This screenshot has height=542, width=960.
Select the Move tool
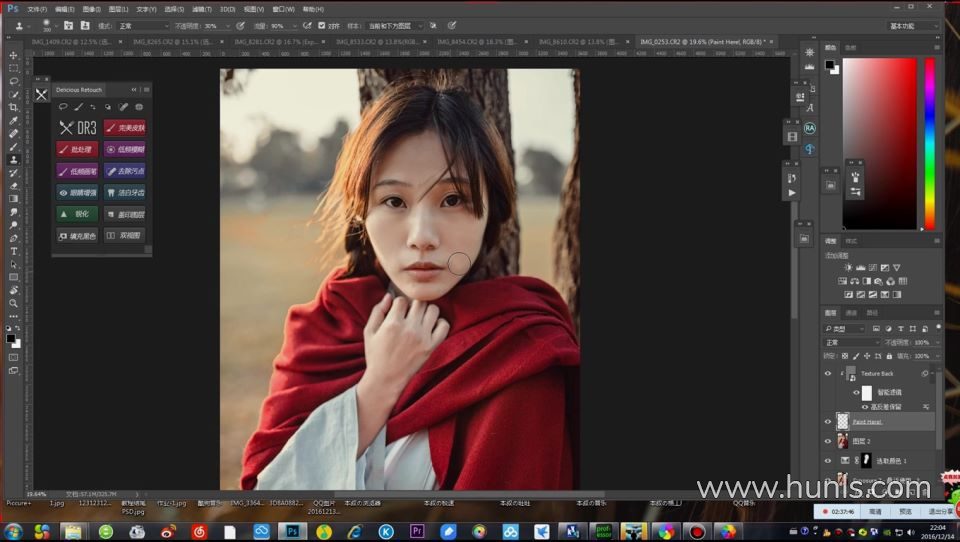coord(13,55)
